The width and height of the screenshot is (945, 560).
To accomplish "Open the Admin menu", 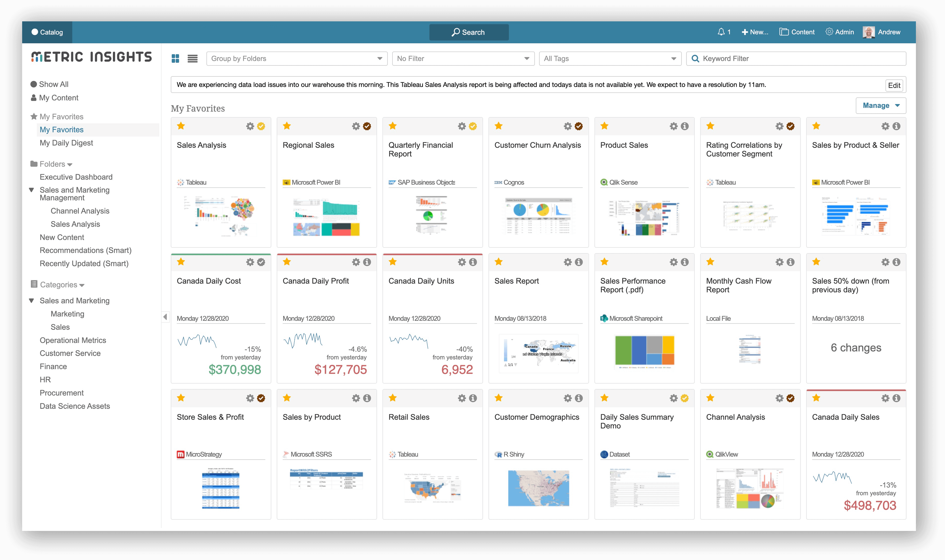I will pos(839,32).
